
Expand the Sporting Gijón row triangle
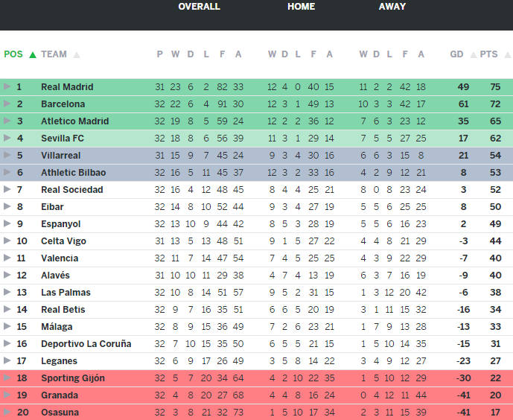click(7, 378)
